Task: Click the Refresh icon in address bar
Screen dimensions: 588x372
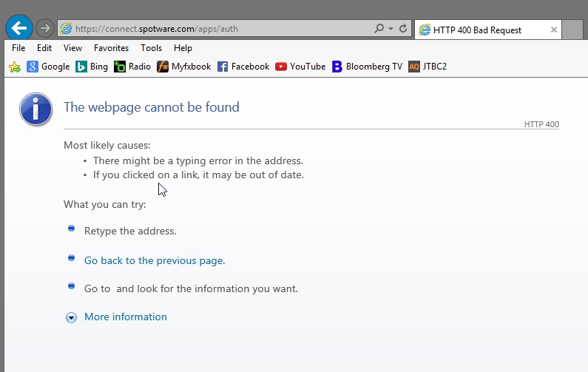Action: 403,29
